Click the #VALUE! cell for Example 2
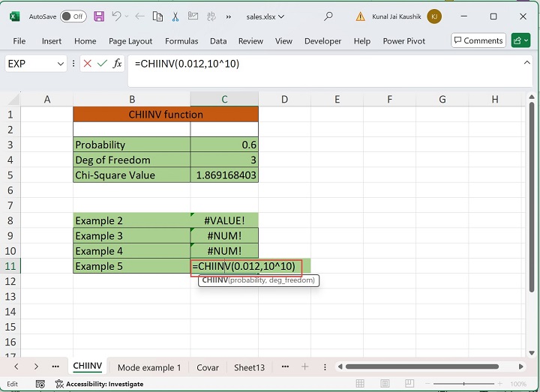 click(x=224, y=220)
